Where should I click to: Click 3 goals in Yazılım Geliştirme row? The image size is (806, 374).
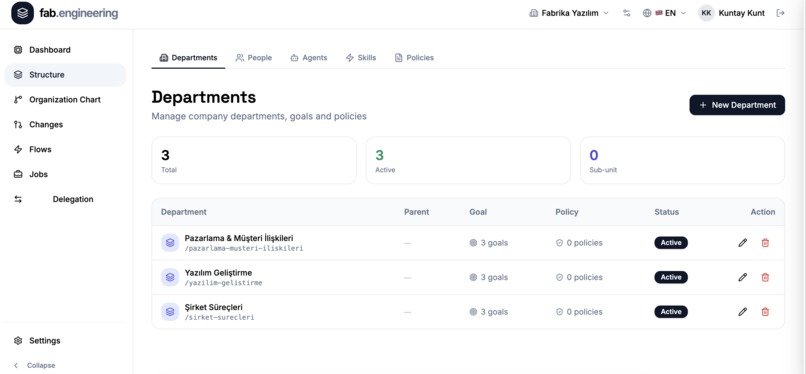pos(489,277)
